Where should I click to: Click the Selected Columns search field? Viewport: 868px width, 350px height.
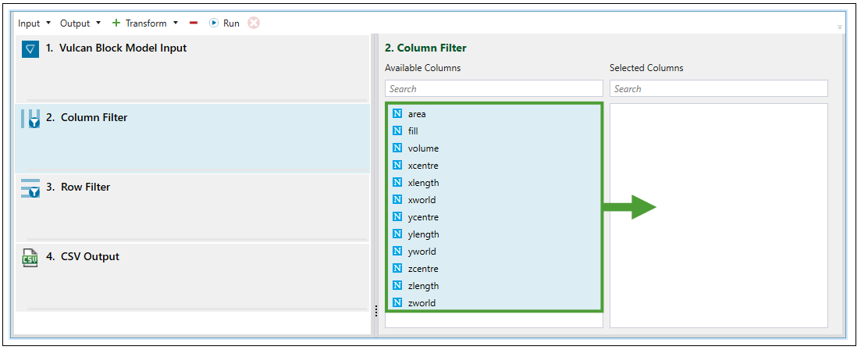[718, 88]
